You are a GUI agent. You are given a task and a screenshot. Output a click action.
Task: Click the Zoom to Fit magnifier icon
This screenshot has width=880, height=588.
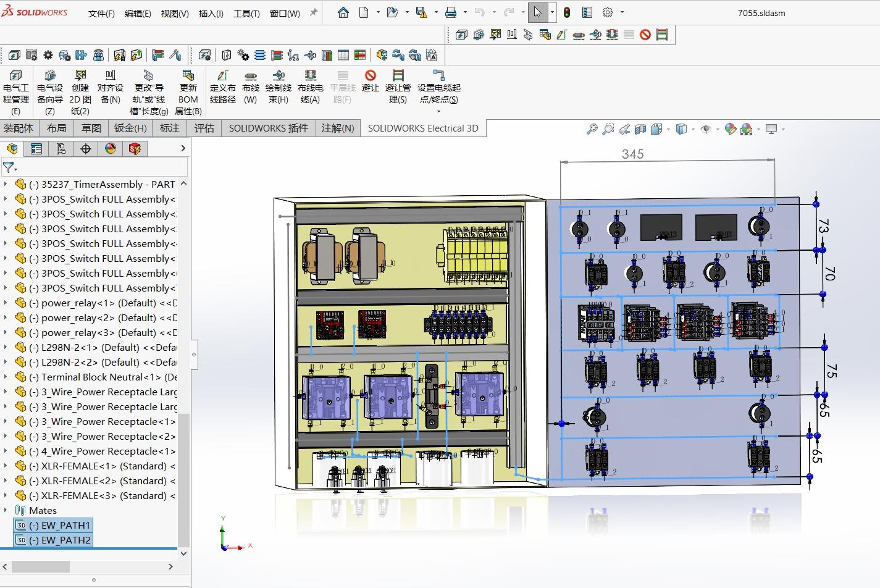(x=592, y=129)
